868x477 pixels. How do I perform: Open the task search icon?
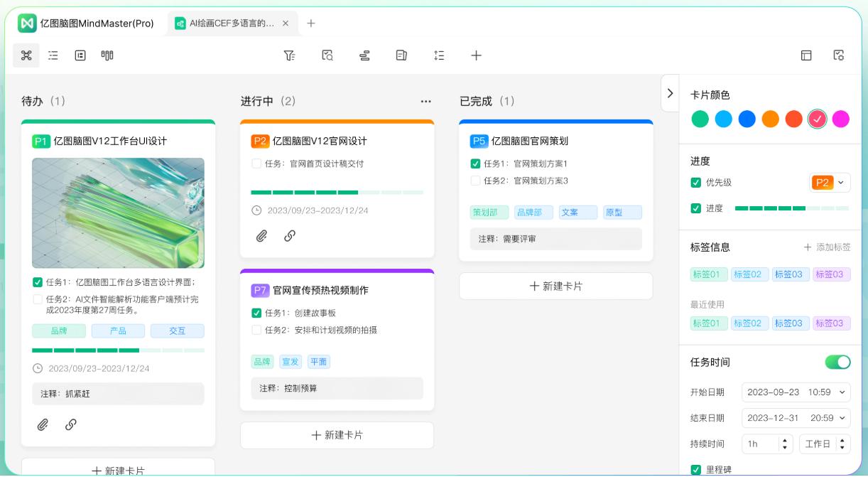coord(327,55)
